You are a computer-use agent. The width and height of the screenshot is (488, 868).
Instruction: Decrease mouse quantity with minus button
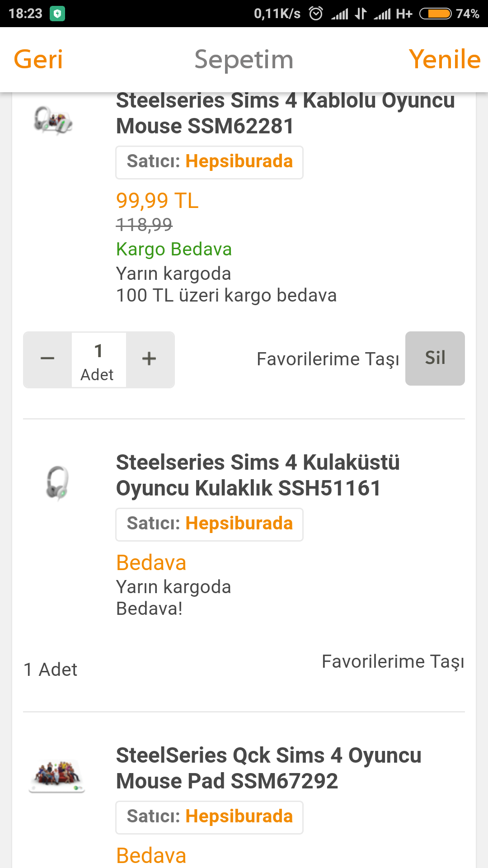(47, 359)
